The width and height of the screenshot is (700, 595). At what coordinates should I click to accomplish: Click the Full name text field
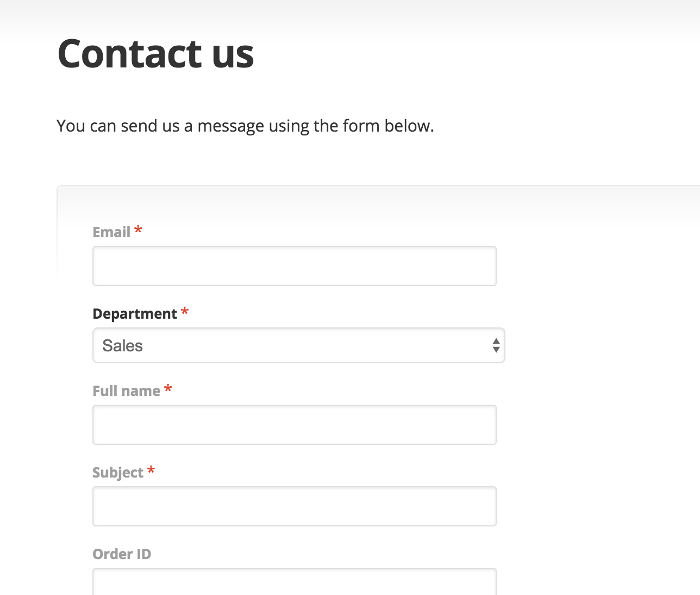(x=294, y=425)
